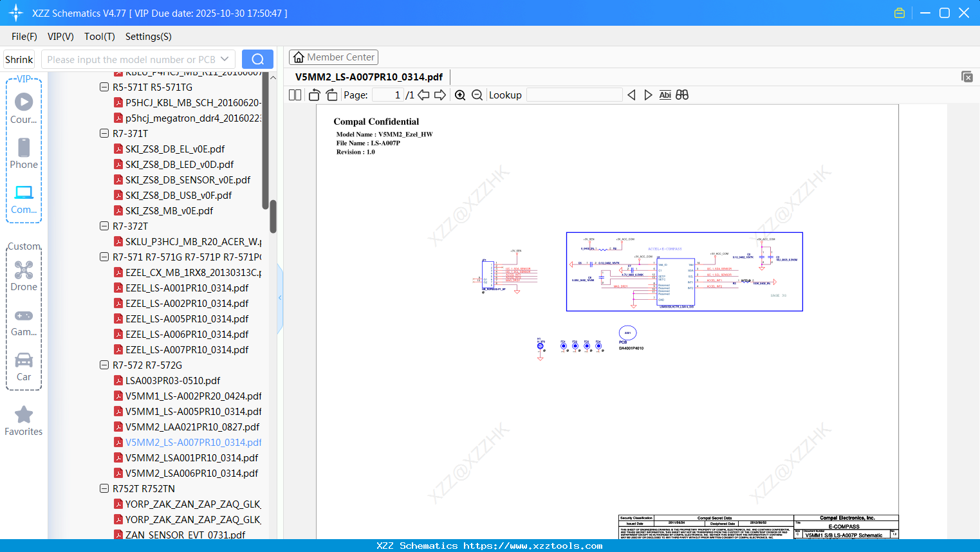
Task: Click the Lookup text field
Action: 575,95
